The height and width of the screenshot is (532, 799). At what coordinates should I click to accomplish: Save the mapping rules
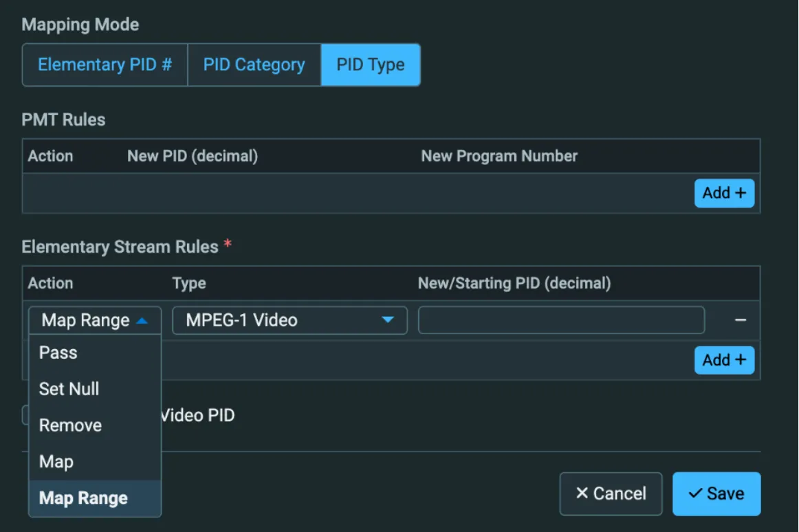coord(716,494)
